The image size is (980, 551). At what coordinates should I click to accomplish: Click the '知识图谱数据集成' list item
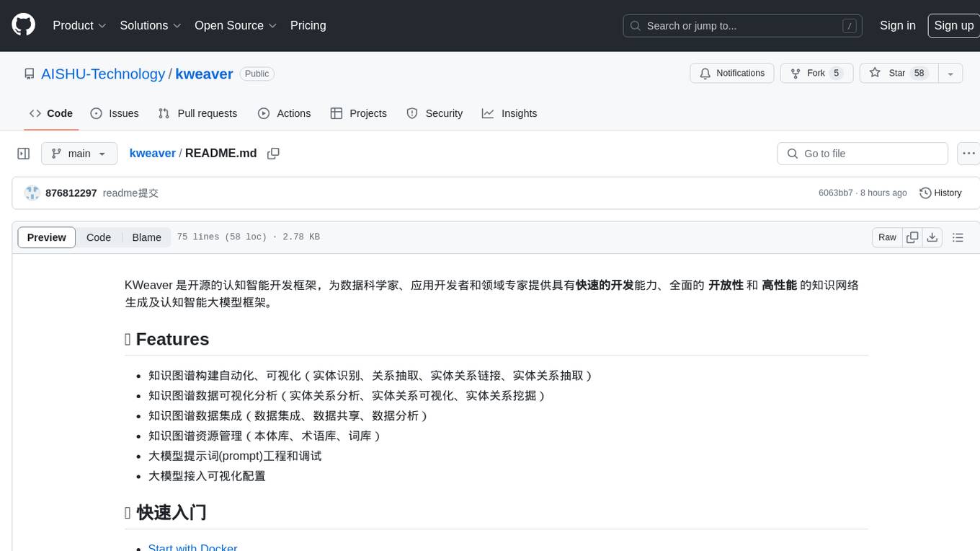pyautogui.click(x=289, y=415)
